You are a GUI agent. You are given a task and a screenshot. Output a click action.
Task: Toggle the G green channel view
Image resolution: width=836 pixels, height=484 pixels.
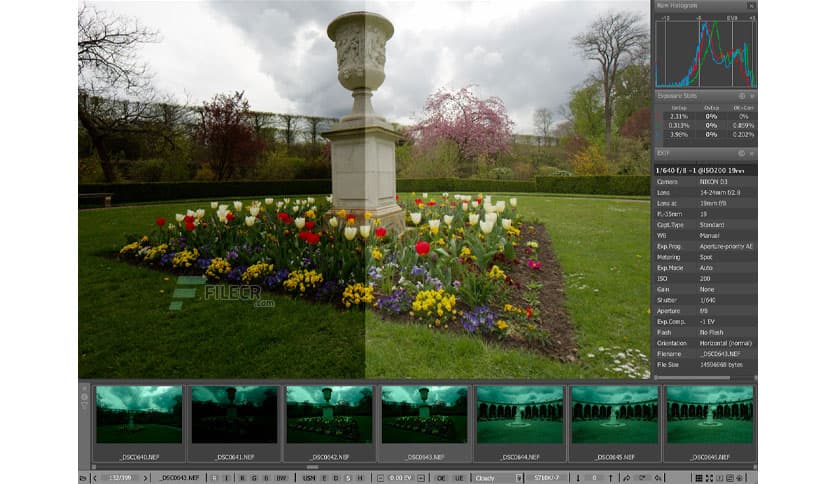tap(254, 478)
